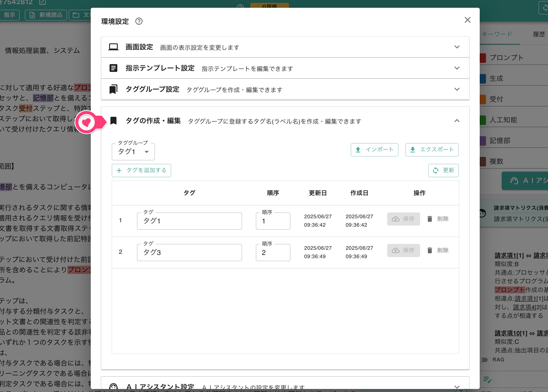Click the 順序 field with value 2
The width and height of the screenshot is (548, 392).
tap(273, 253)
